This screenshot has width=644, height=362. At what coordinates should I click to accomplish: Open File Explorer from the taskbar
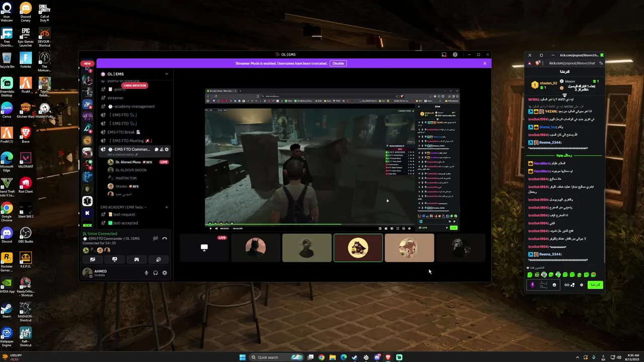(x=333, y=357)
